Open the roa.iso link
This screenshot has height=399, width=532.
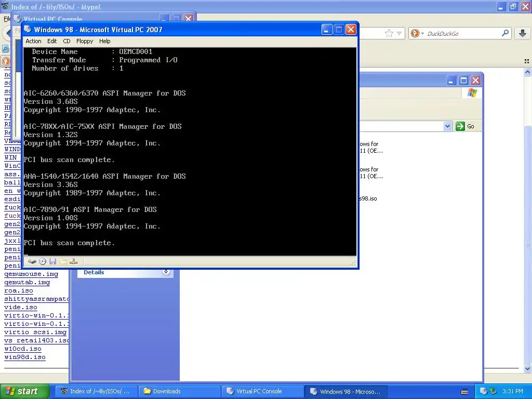pos(19,290)
